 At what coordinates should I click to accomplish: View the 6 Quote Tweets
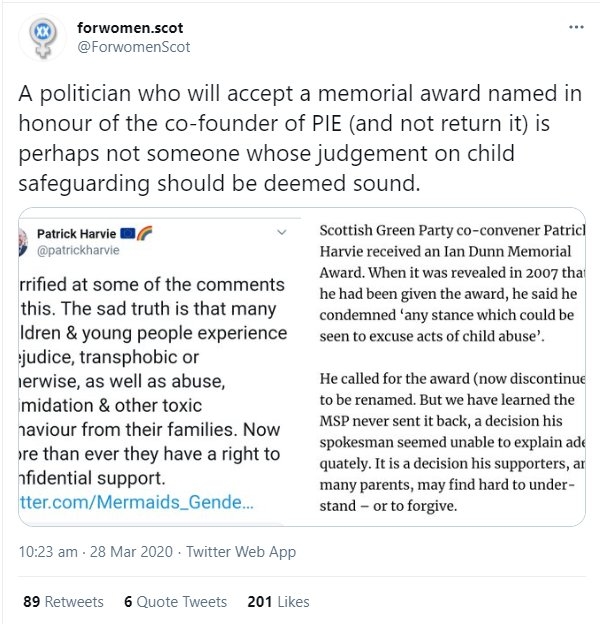(x=175, y=602)
